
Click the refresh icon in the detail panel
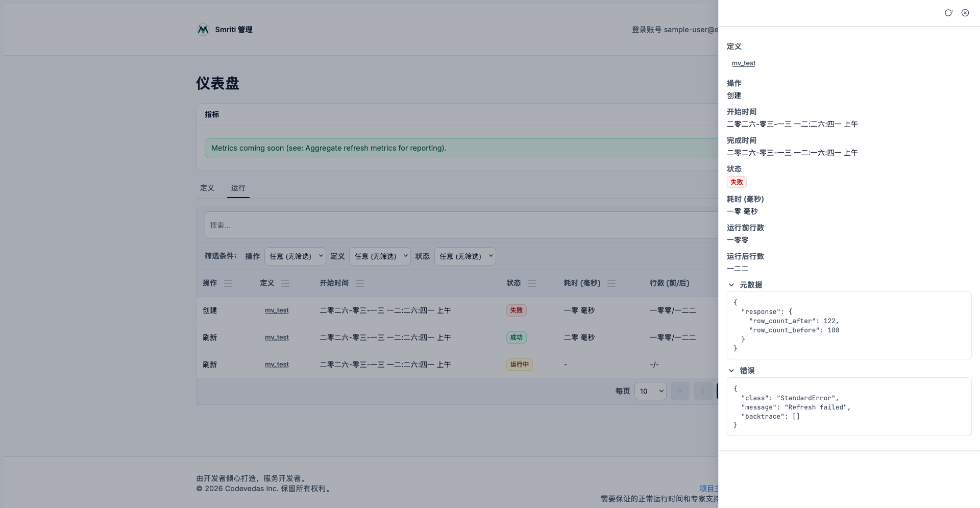click(x=948, y=13)
